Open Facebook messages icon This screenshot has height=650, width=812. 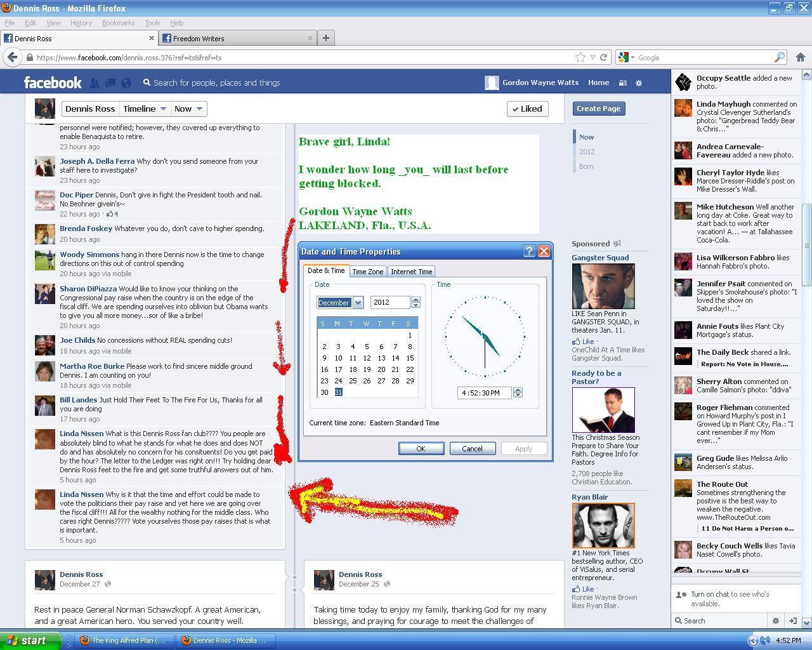110,83
